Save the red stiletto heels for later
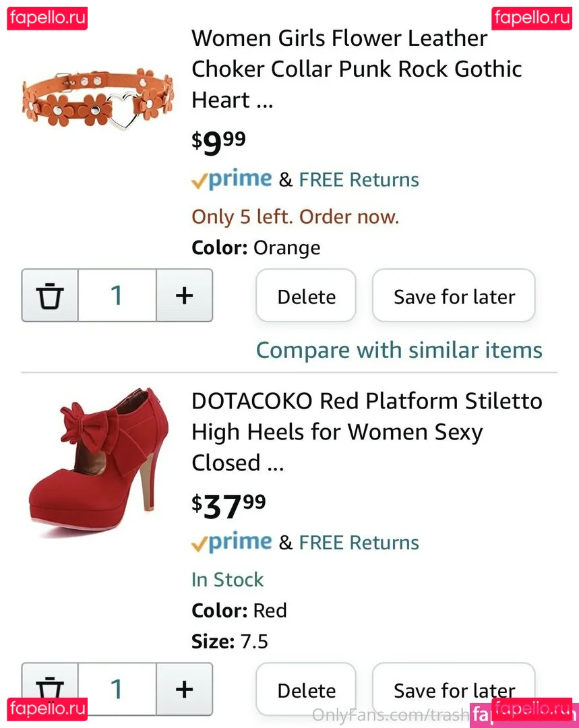The width and height of the screenshot is (579, 728). click(454, 690)
